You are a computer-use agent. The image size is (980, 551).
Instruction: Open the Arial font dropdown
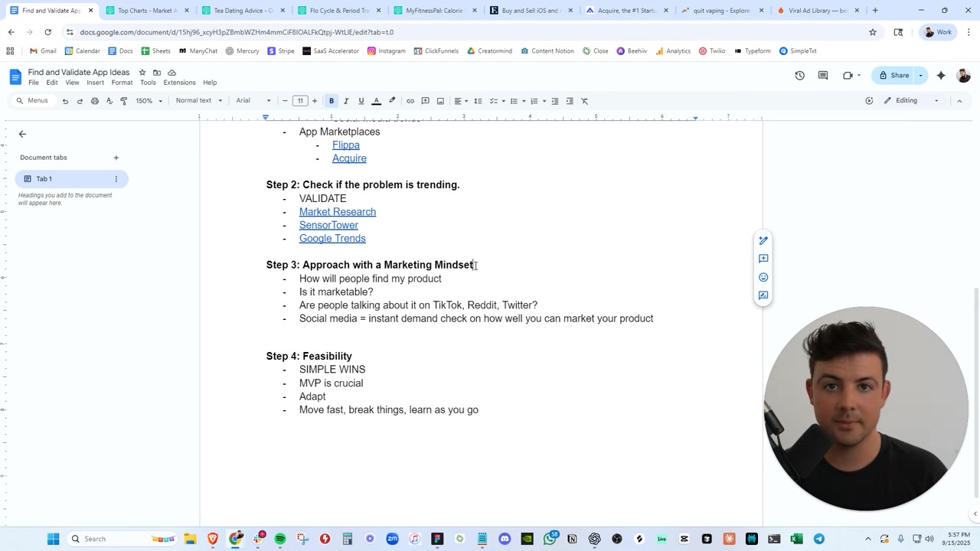[253, 101]
